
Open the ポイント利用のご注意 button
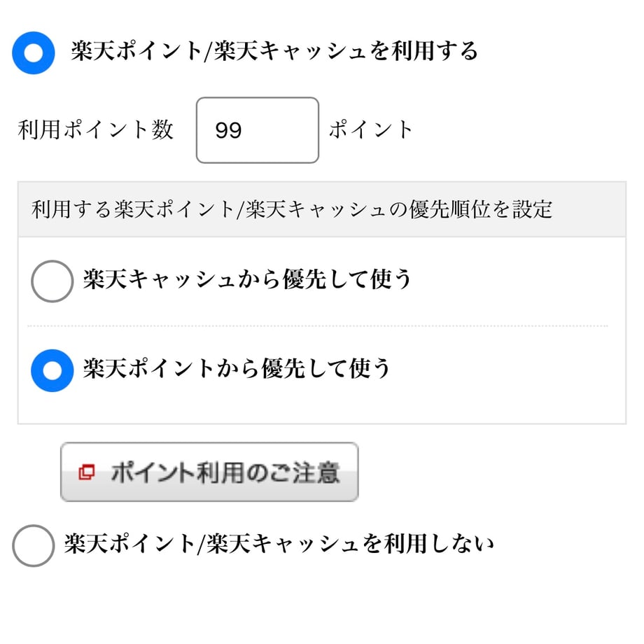tap(209, 472)
